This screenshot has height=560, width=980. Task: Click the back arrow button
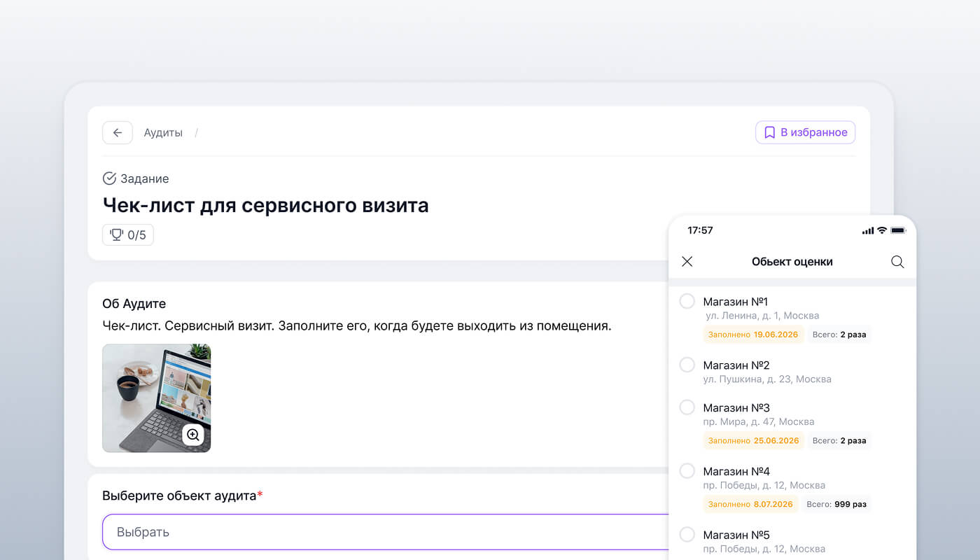point(118,132)
